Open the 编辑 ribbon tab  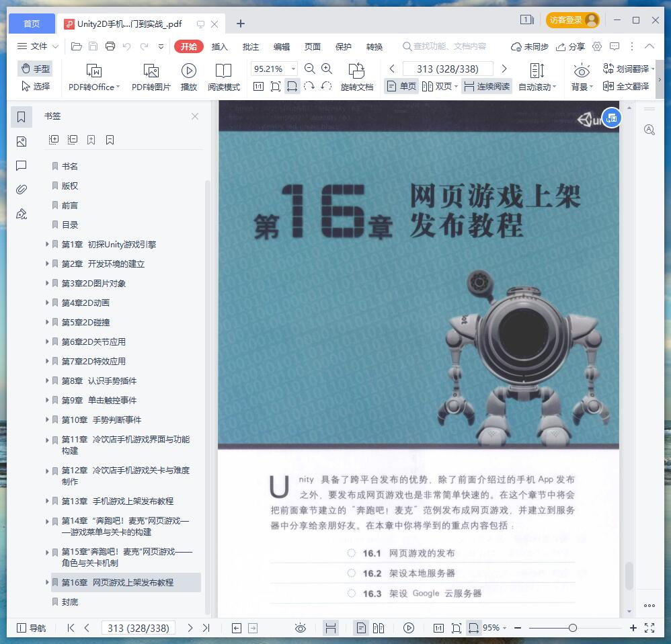coord(282,46)
